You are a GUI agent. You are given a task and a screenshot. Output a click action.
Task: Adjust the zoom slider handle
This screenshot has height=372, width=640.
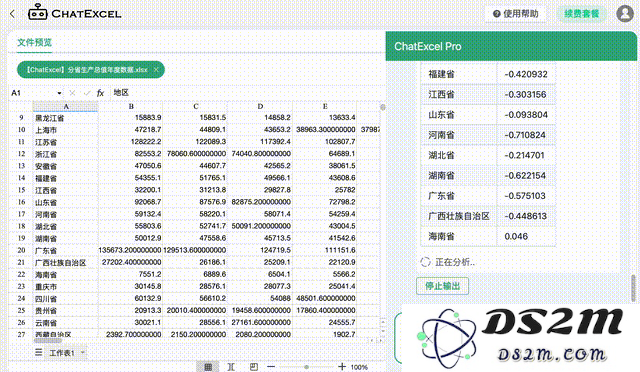click(306, 367)
